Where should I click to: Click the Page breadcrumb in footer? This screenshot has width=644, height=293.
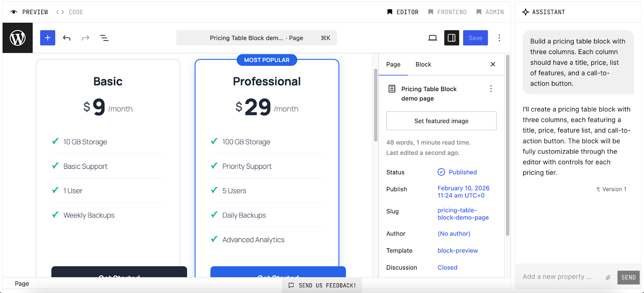(22, 284)
